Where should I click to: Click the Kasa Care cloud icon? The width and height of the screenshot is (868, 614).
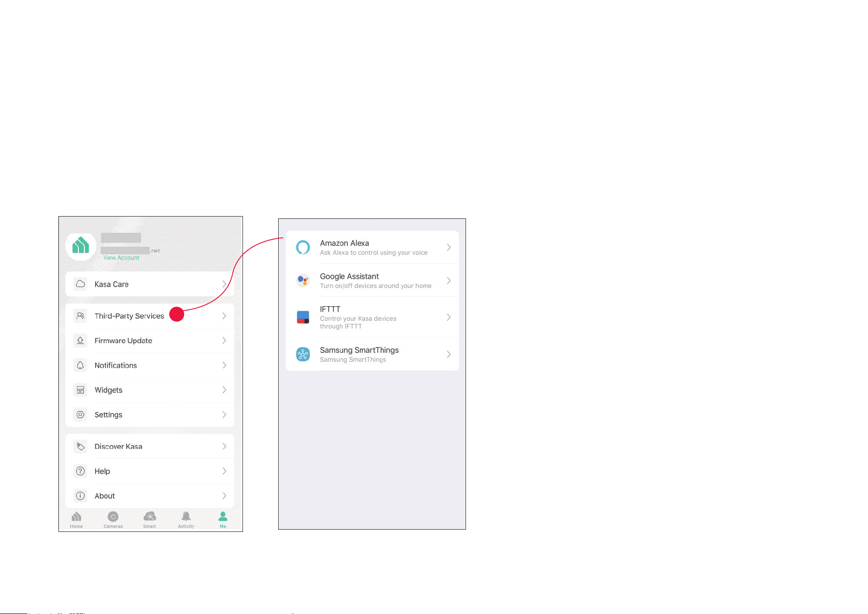point(80,284)
